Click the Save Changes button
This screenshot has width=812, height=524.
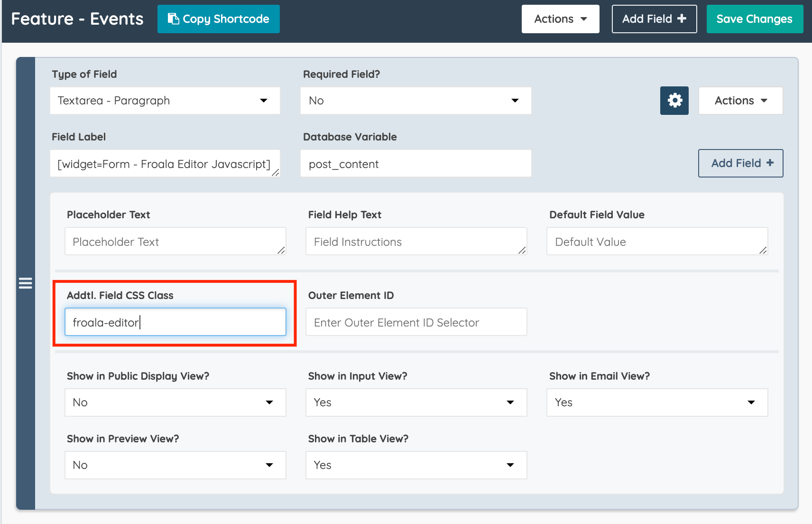coord(754,19)
